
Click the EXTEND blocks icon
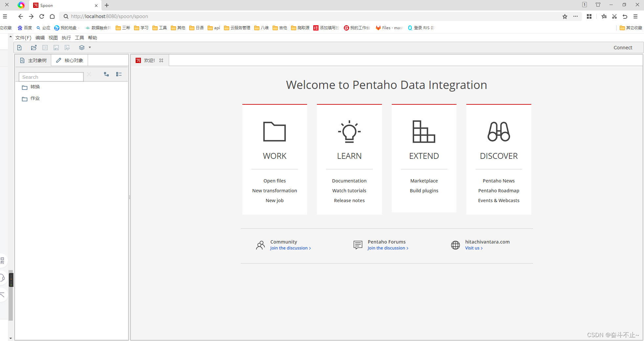click(424, 132)
